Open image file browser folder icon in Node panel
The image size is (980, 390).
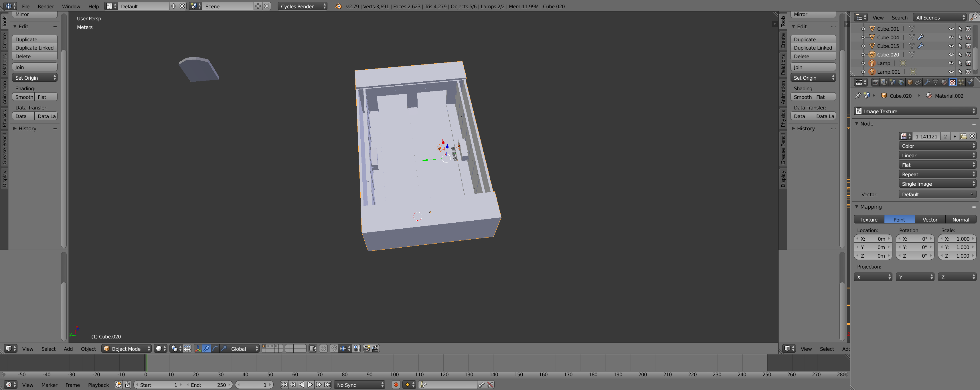coord(964,136)
